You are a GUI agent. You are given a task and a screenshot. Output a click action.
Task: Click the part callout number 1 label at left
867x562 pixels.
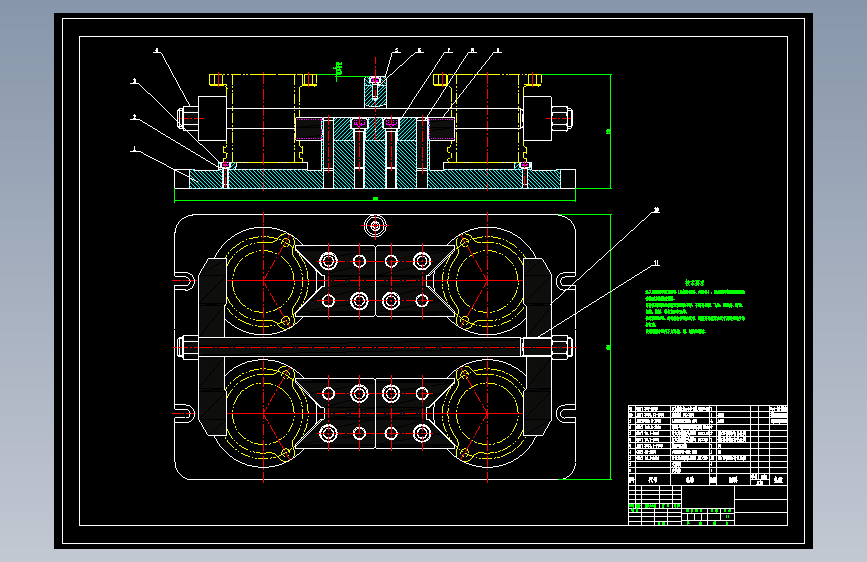click(134, 149)
